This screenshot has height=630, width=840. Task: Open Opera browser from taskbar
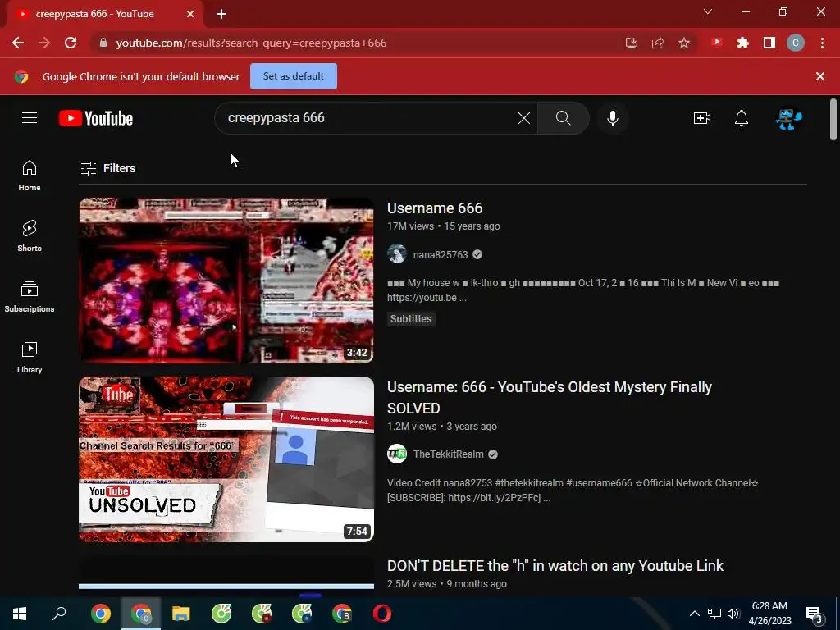click(382, 614)
